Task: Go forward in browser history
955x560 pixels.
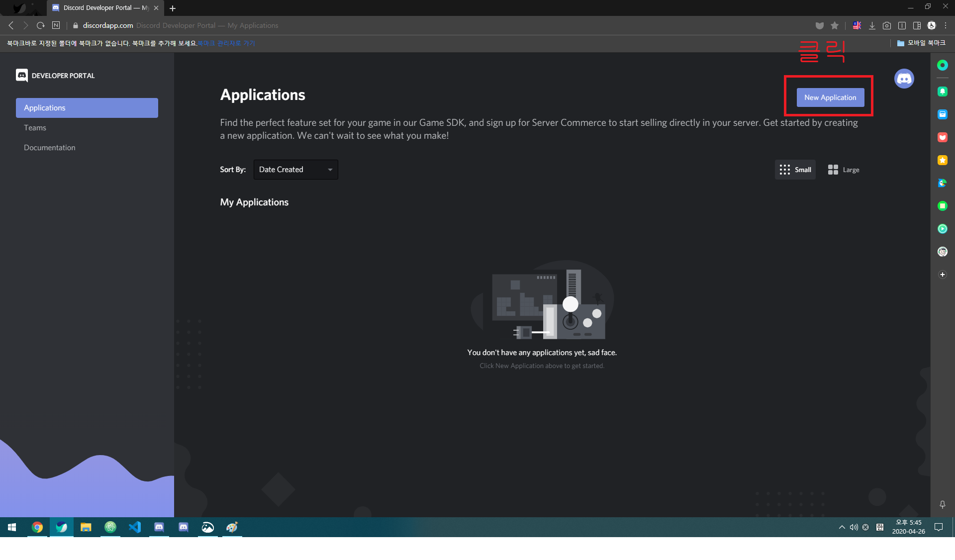Action: pyautogui.click(x=26, y=25)
